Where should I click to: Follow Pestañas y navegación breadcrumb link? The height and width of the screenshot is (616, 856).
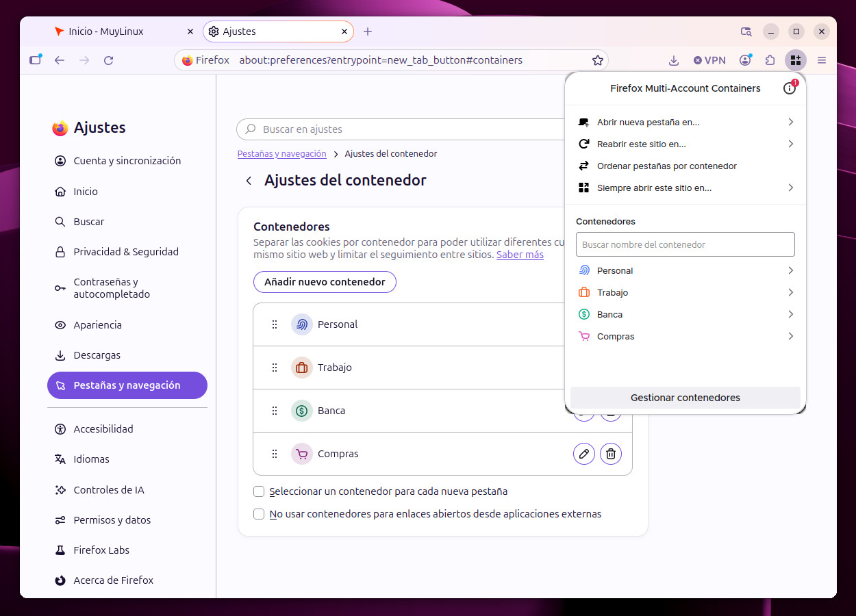281,154
